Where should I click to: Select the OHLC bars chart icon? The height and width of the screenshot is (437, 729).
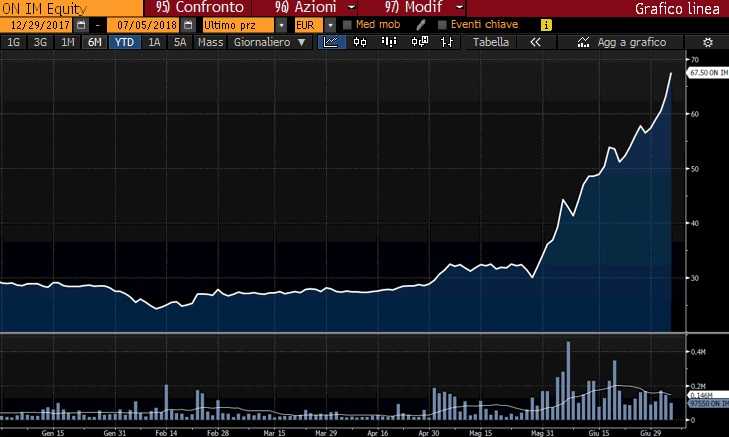(x=447, y=42)
